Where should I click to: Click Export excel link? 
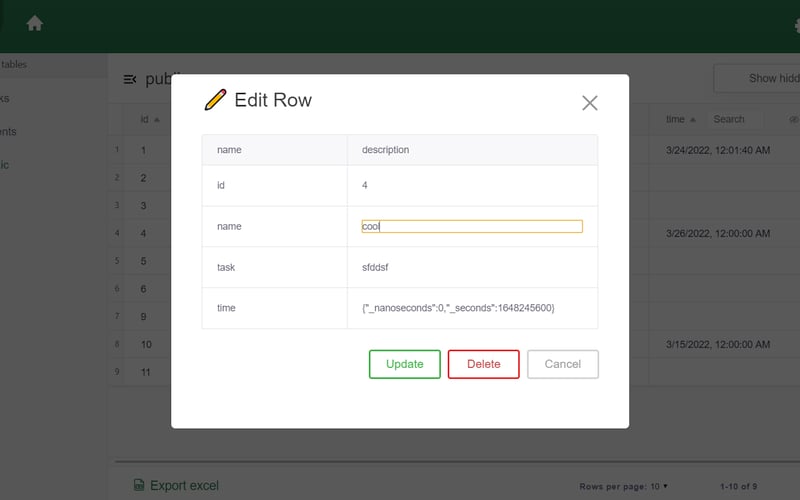pyautogui.click(x=184, y=486)
